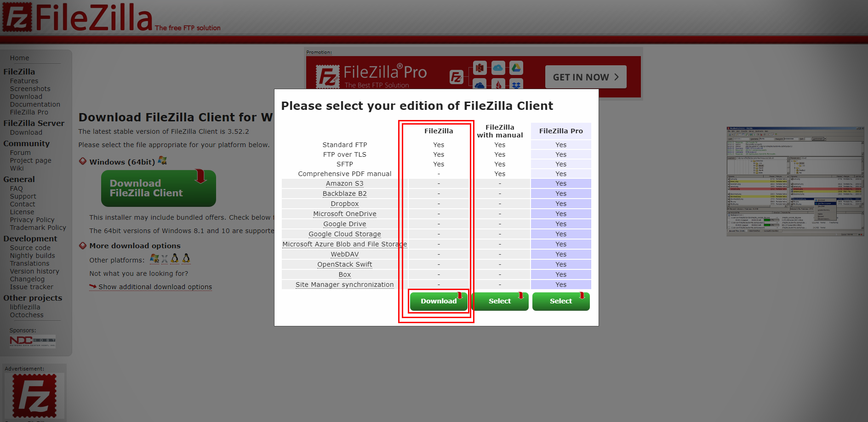
Task: Click the Windows 64bit platform icon
Action: tap(162, 160)
